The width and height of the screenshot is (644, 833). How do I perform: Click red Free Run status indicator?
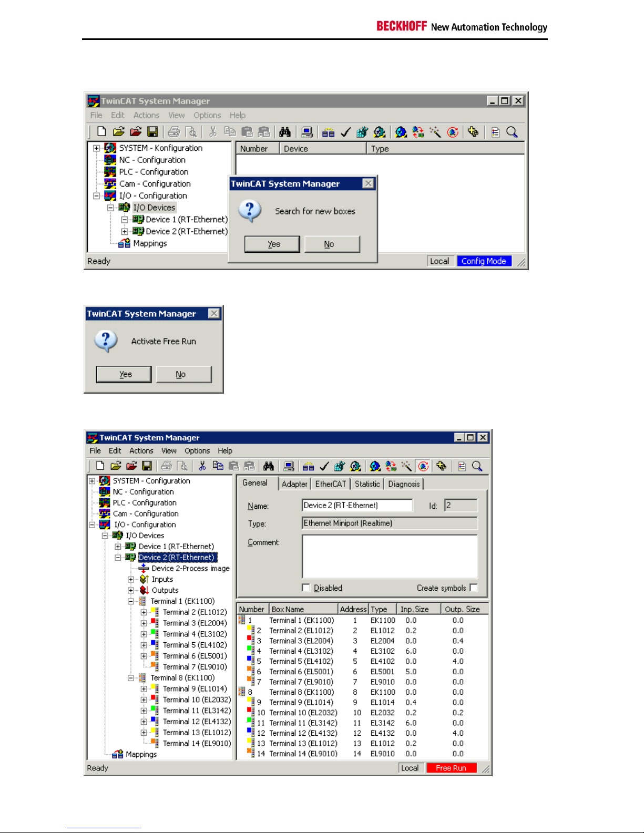(x=452, y=768)
